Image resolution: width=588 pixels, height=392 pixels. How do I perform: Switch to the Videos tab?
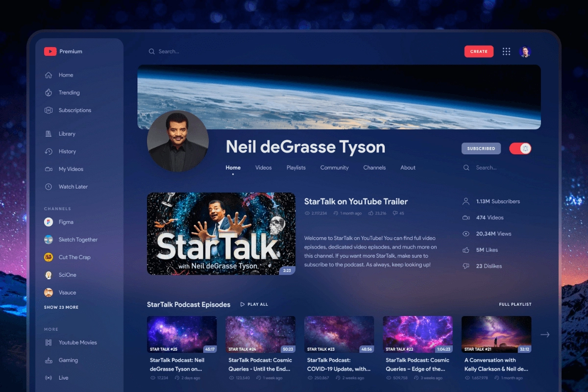click(263, 168)
